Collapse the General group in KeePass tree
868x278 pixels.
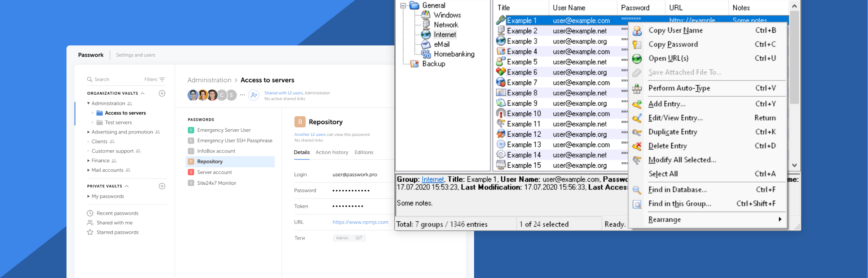[403, 5]
